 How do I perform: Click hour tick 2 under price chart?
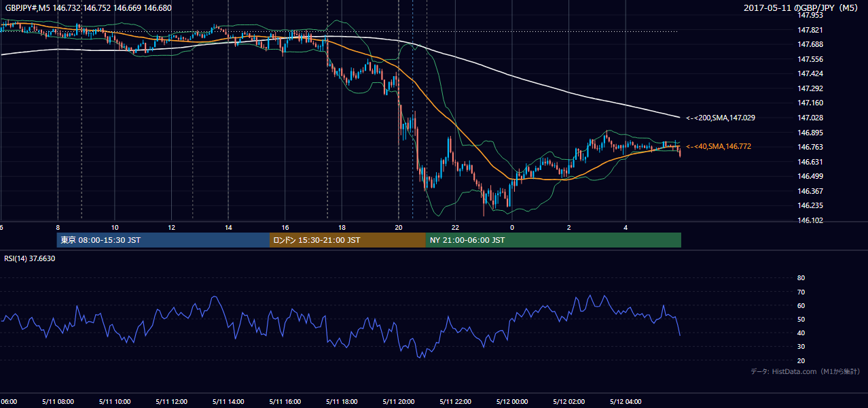click(569, 227)
